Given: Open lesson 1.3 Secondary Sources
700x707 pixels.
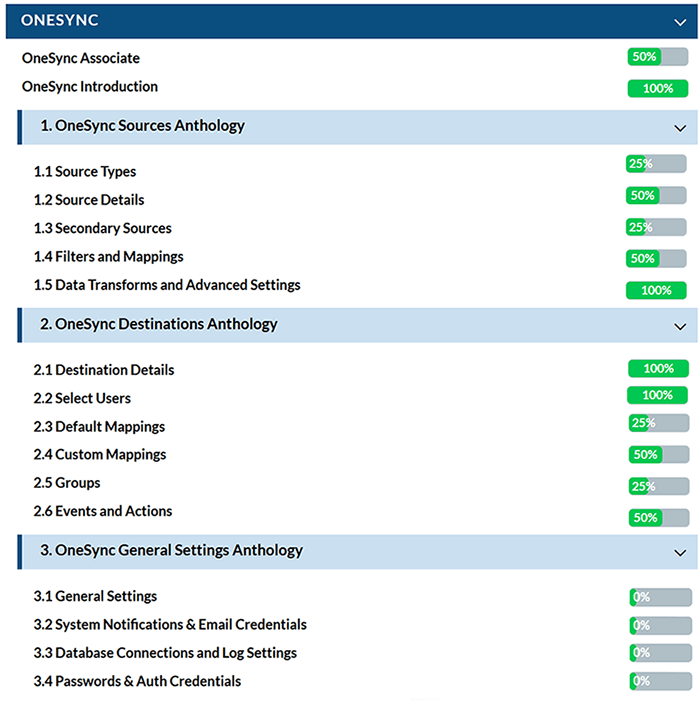Looking at the screenshot, I should point(102,228).
